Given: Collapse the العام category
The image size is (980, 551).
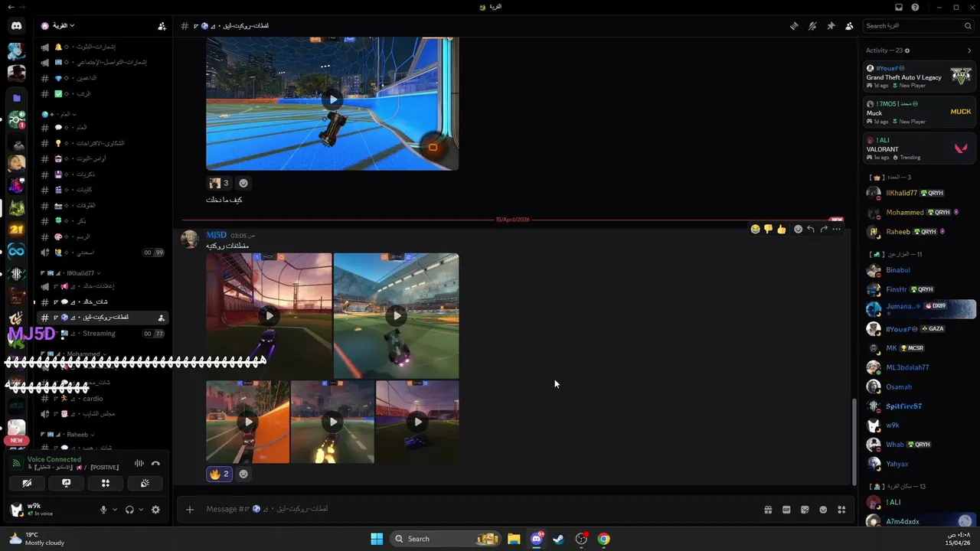Looking at the screenshot, I should click(x=59, y=114).
